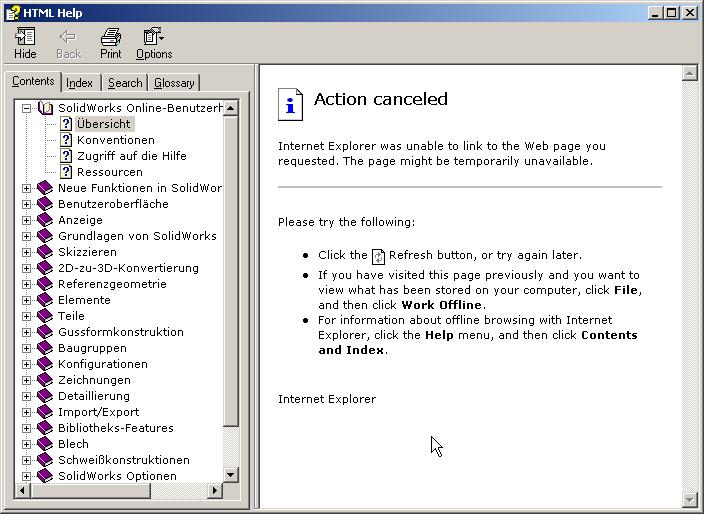Expand the 2D-zu-3D-Konvertierung node
The image size is (704, 514).
tap(26, 268)
